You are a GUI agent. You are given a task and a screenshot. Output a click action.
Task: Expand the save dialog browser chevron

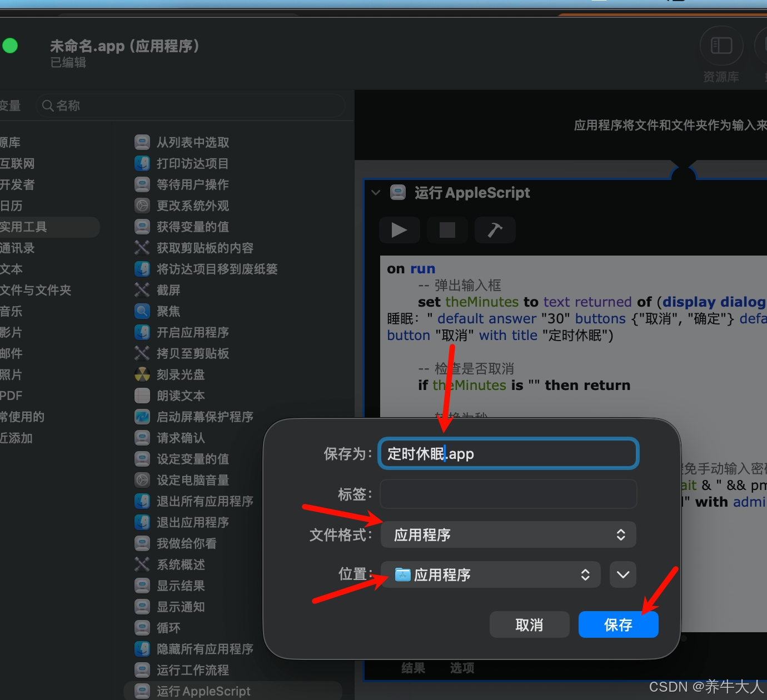coord(623,574)
